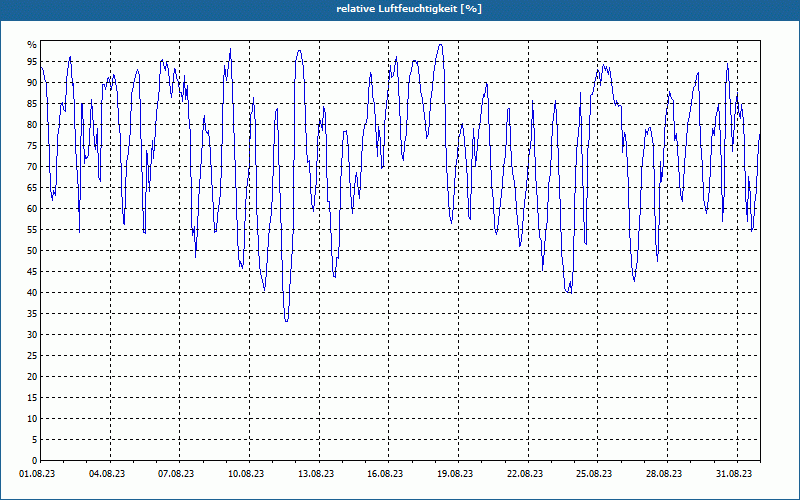Click the date label 04.08.23
800x500 pixels.
107,474
